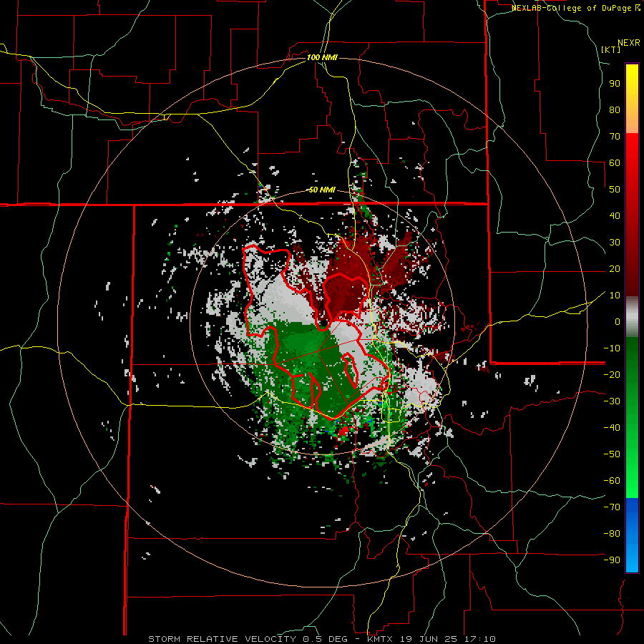Click the '40' value on the velocity scale
Screen dimensions: 644x644
point(615,216)
